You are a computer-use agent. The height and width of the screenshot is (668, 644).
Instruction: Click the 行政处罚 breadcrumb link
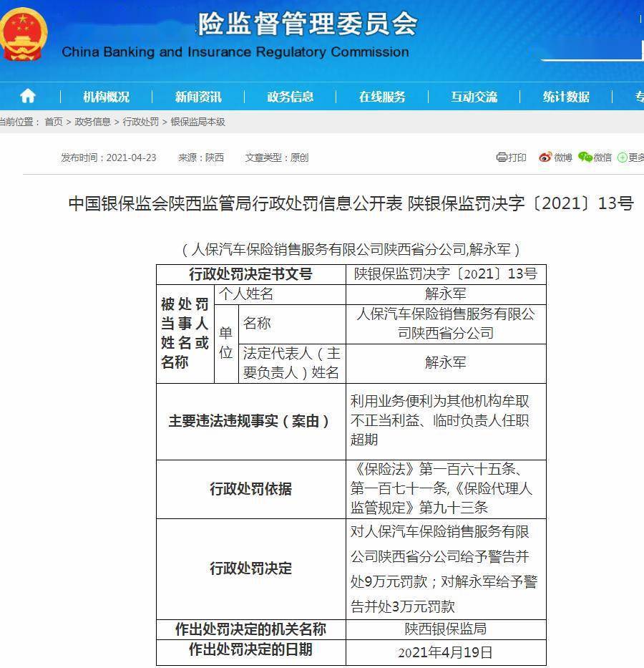[x=140, y=122]
